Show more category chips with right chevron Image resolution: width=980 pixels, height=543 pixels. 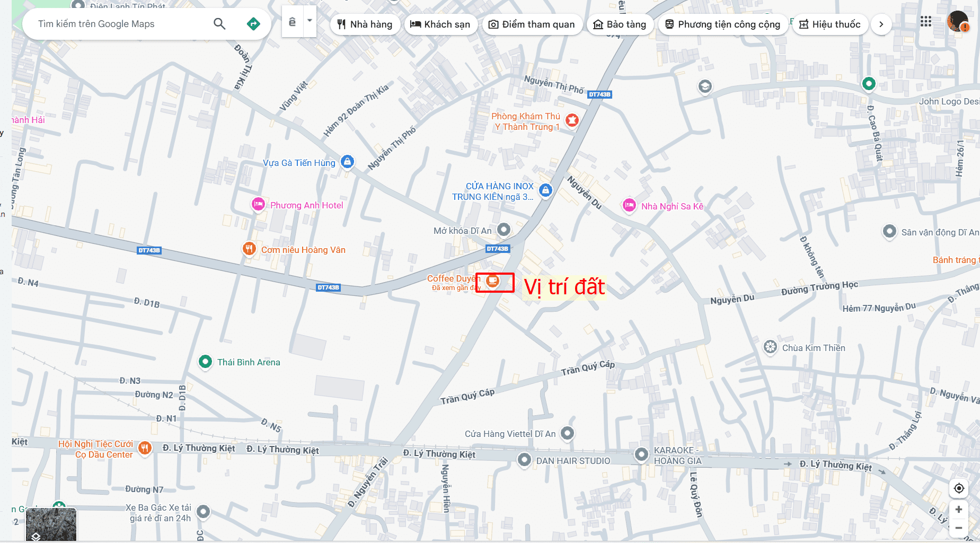pos(881,24)
